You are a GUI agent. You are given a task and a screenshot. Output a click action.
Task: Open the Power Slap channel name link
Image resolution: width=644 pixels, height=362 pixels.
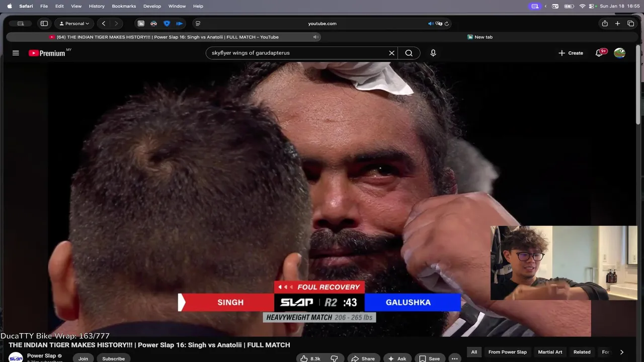tap(42, 356)
